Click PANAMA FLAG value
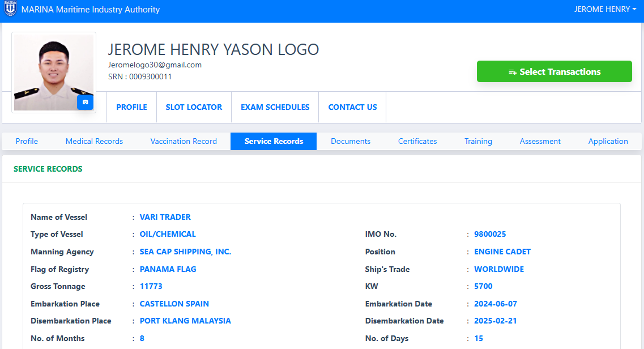Image resolution: width=644 pixels, height=349 pixels. [x=168, y=269]
